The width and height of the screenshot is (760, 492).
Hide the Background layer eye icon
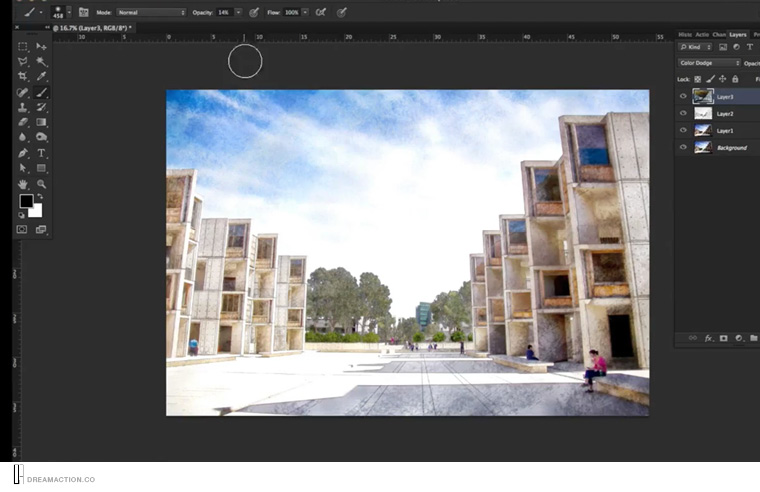point(683,147)
